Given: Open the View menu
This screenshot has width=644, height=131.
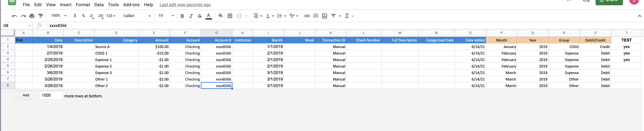Looking at the screenshot, I should [x=51, y=5].
